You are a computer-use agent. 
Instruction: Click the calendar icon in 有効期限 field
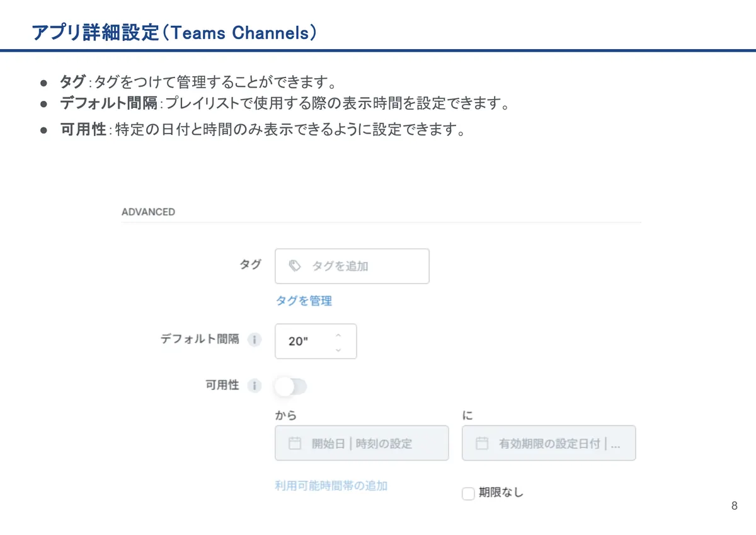(481, 443)
